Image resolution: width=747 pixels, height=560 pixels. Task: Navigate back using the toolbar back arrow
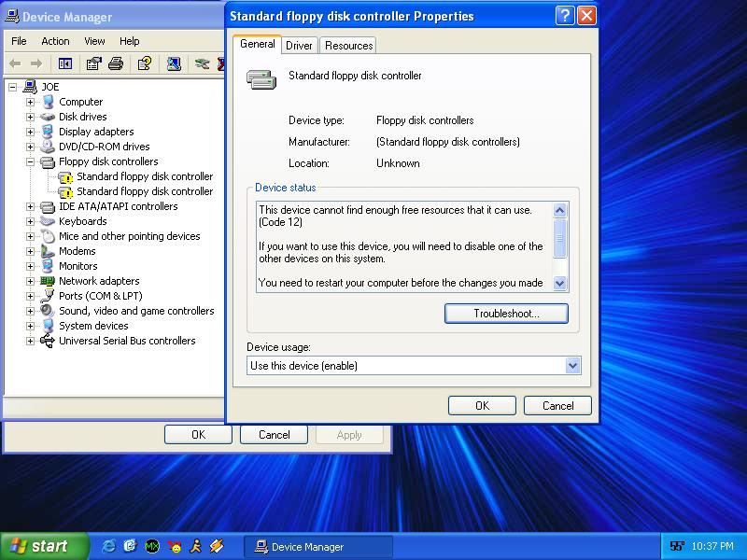[x=16, y=63]
